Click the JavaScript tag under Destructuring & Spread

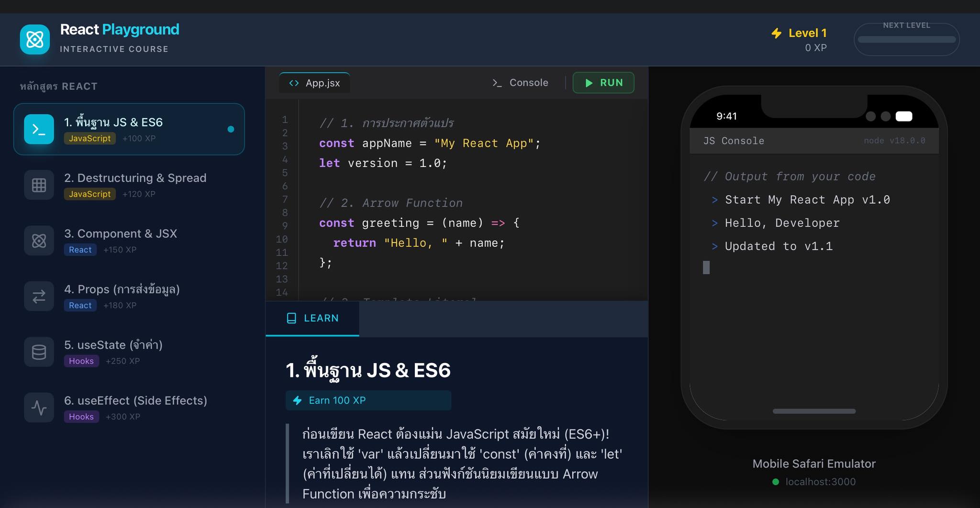[89, 194]
